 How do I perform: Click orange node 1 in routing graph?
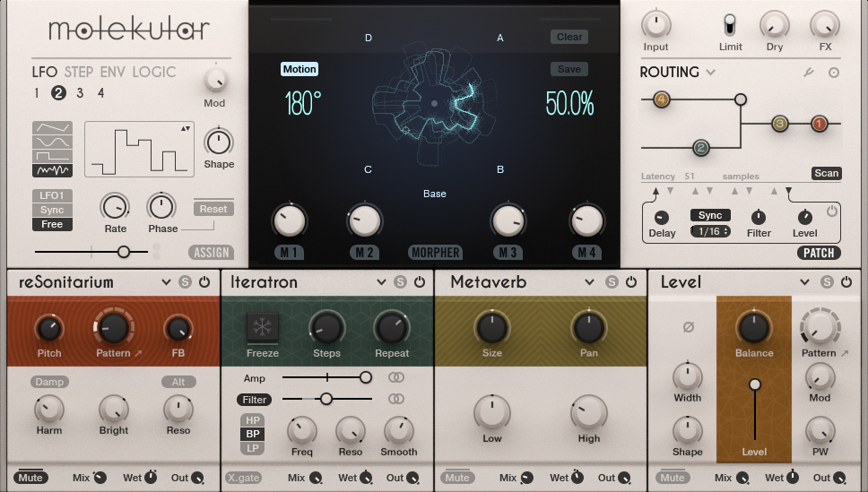pos(819,124)
